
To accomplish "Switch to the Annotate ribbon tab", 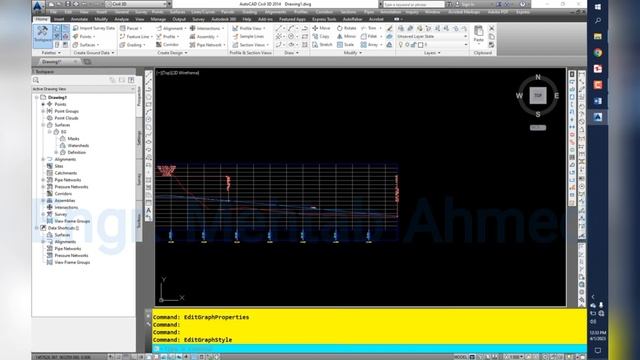I will [x=79, y=19].
